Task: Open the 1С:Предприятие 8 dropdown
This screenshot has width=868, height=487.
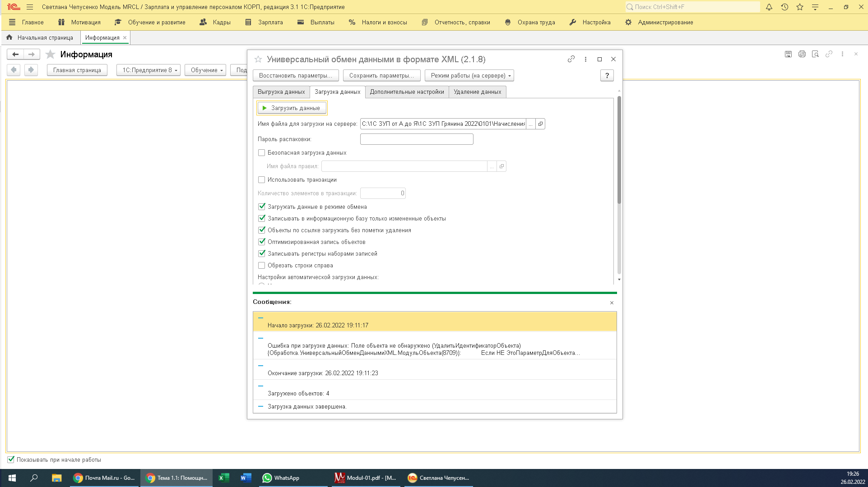Action: [x=149, y=70]
